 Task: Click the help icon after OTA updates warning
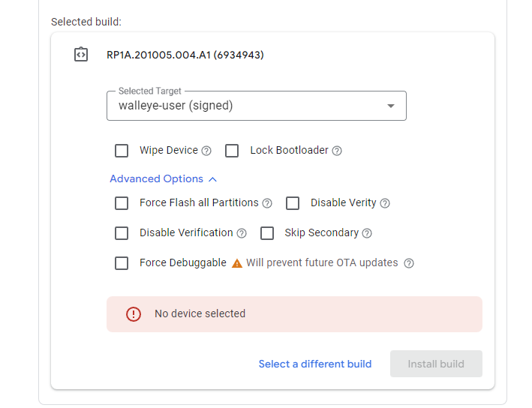point(409,263)
